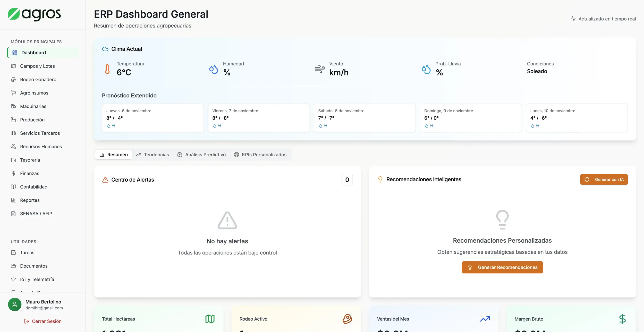Image resolution: width=644 pixels, height=332 pixels.
Task: Click the Tesorería wallet icon
Action: pyautogui.click(x=13, y=160)
